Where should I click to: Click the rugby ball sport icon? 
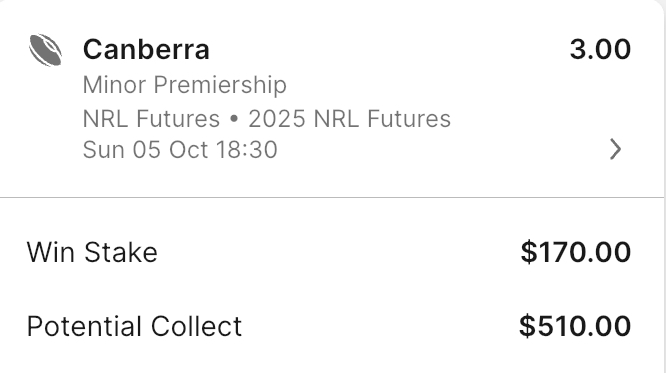point(45,50)
